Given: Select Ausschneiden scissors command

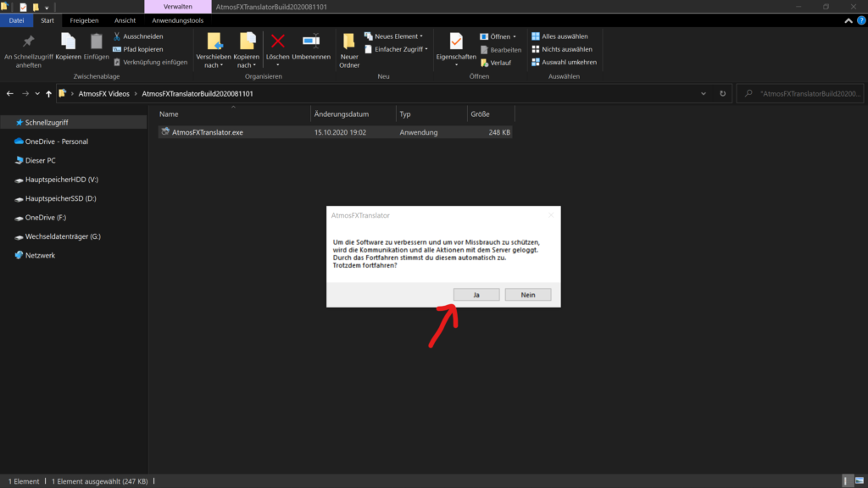Looking at the screenshot, I should click(138, 36).
